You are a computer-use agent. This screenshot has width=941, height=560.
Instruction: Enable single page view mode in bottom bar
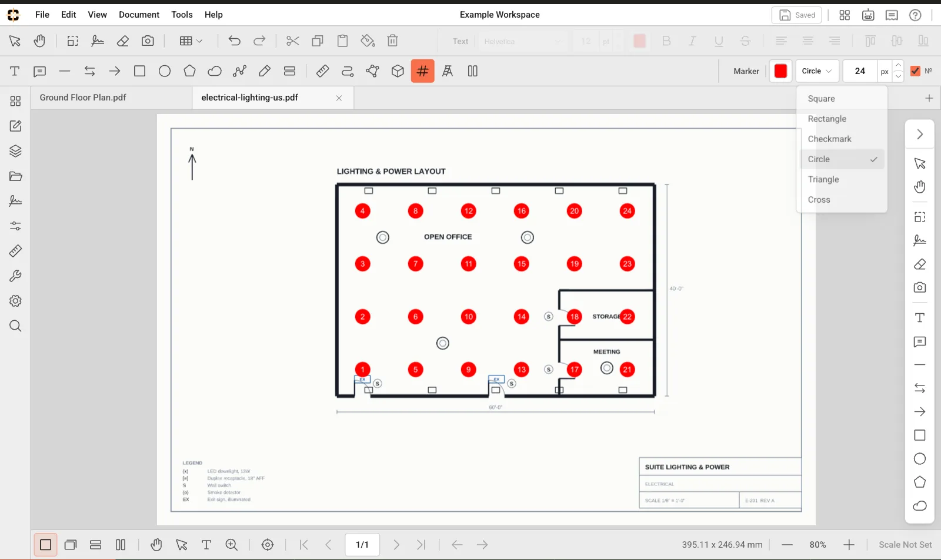pos(45,545)
